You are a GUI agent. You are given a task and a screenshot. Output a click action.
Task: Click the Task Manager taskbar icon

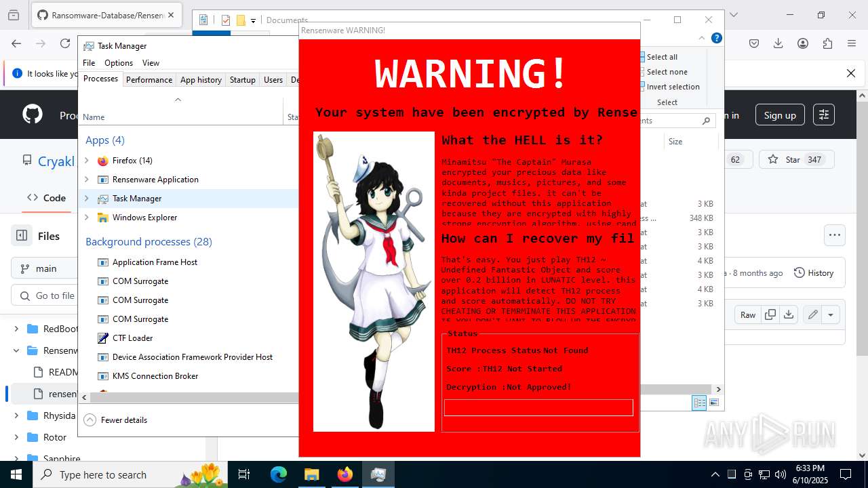tap(378, 474)
